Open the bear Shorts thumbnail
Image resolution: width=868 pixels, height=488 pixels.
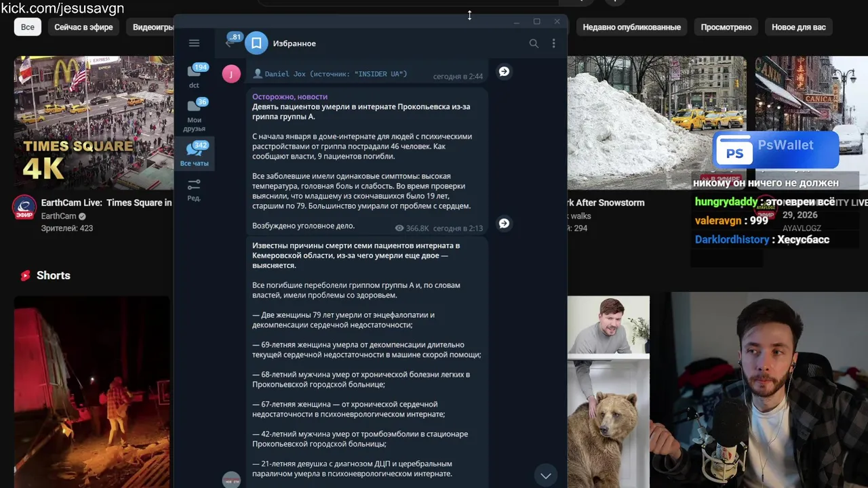(x=608, y=392)
